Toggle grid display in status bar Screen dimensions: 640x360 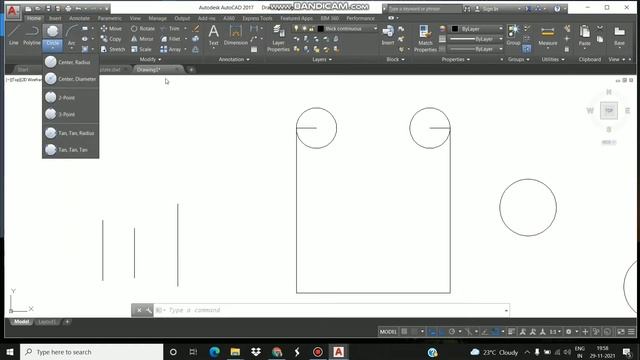[x=404, y=332]
